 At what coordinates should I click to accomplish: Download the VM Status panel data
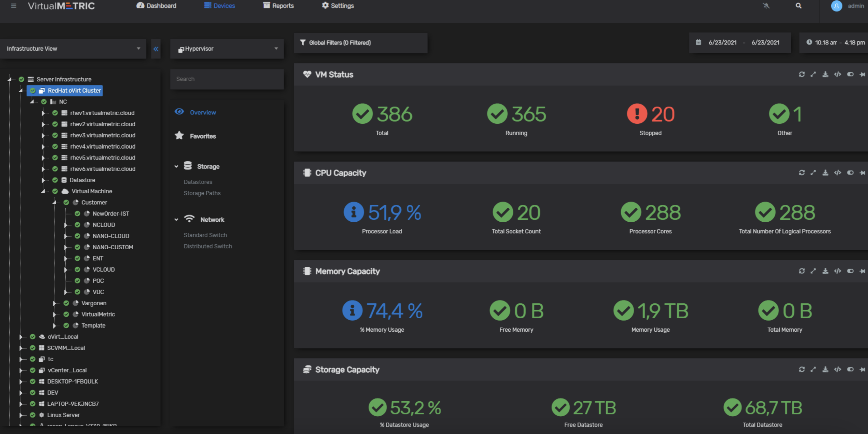pos(825,74)
